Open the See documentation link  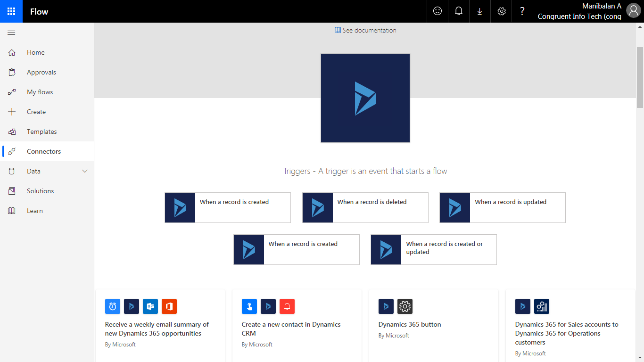(365, 30)
